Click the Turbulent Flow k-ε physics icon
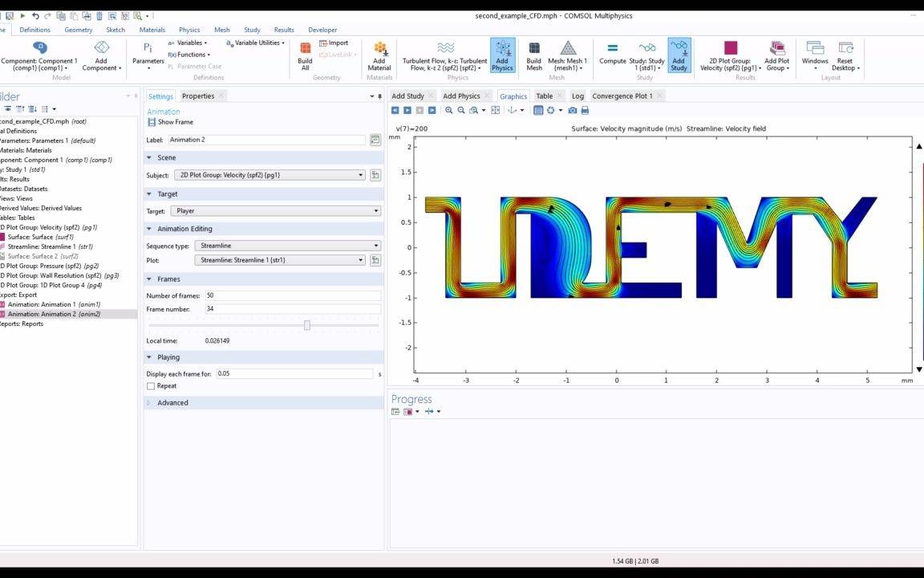The height and width of the screenshot is (578, 924). [x=445, y=48]
